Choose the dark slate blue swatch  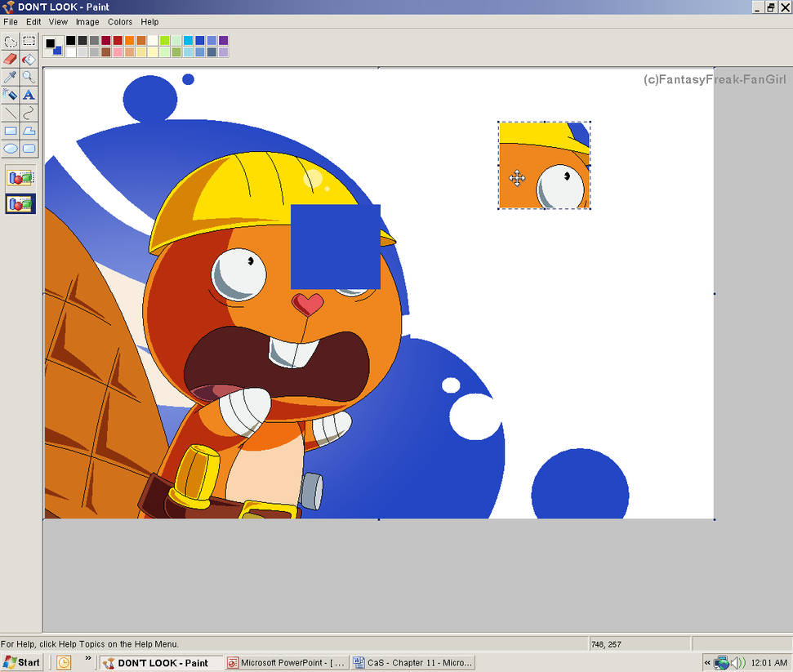pos(212,51)
